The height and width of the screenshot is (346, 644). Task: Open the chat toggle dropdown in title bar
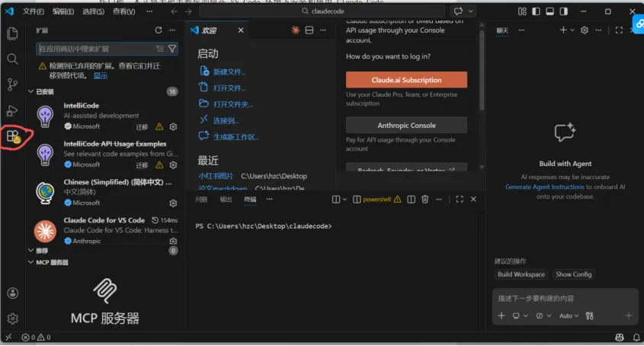click(471, 11)
